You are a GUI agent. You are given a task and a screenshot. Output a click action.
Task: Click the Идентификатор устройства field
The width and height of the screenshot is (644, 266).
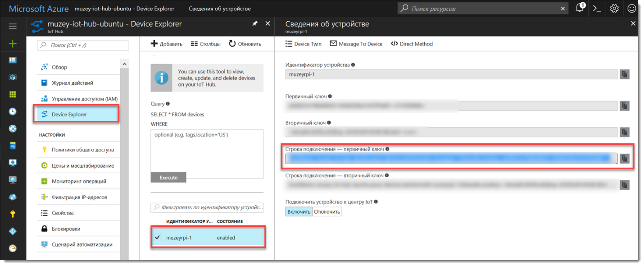[451, 74]
